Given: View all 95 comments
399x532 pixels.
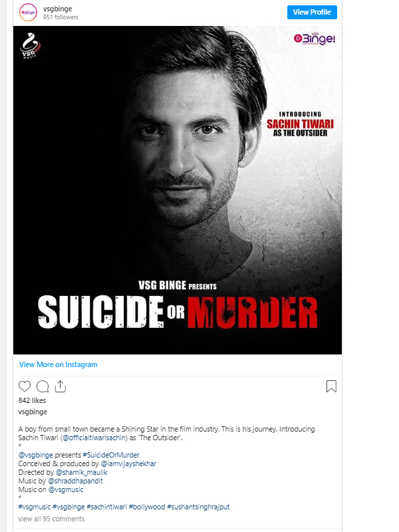Looking at the screenshot, I should (x=51, y=519).
